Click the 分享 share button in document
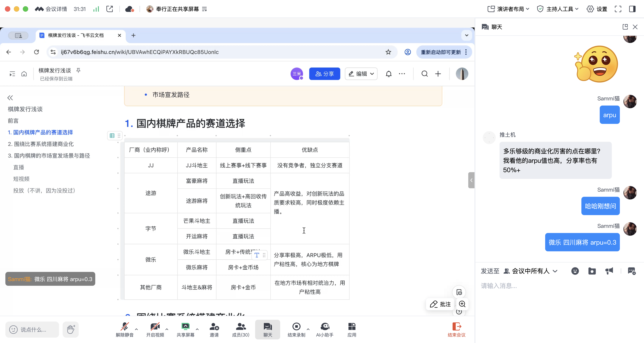This screenshot has width=644, height=343. [324, 74]
